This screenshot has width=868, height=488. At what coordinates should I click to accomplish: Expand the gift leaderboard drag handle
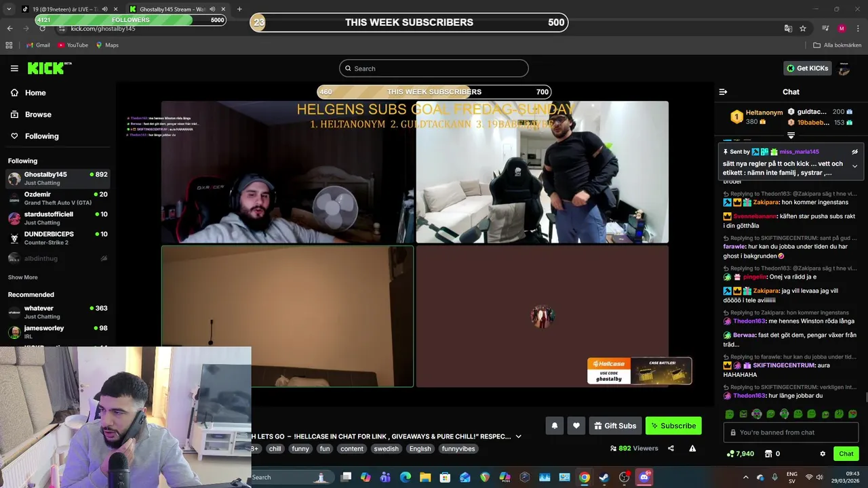(791, 136)
